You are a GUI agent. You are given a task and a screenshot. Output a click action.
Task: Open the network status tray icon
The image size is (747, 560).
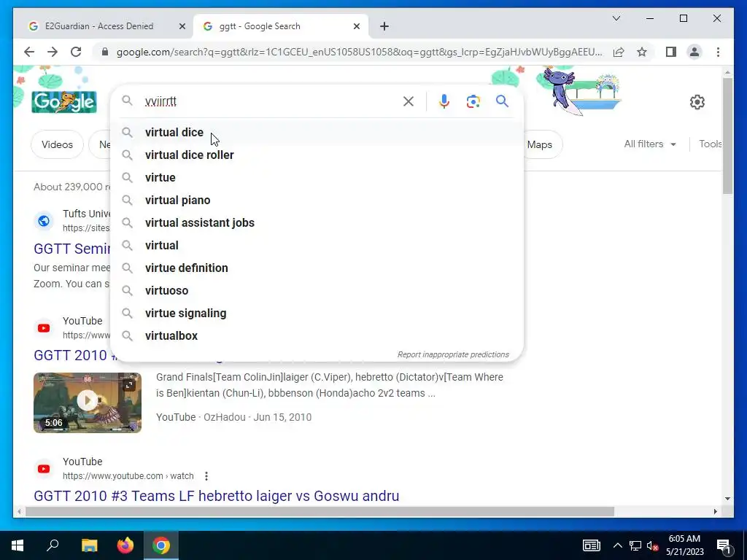click(635, 545)
